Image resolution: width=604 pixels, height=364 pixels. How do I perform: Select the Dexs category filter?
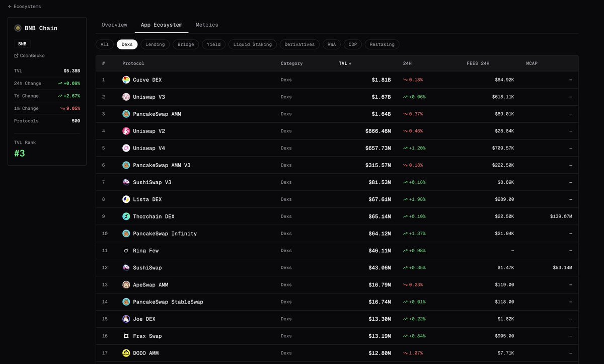coord(127,44)
